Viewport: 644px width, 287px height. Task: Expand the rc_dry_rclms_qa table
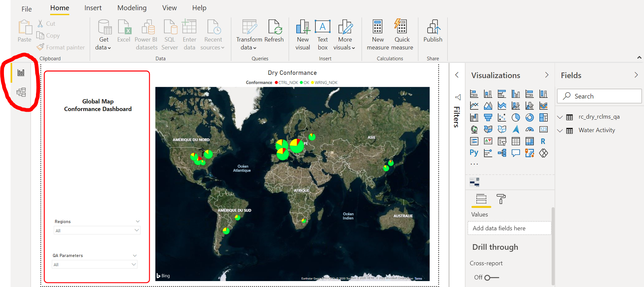pyautogui.click(x=560, y=117)
